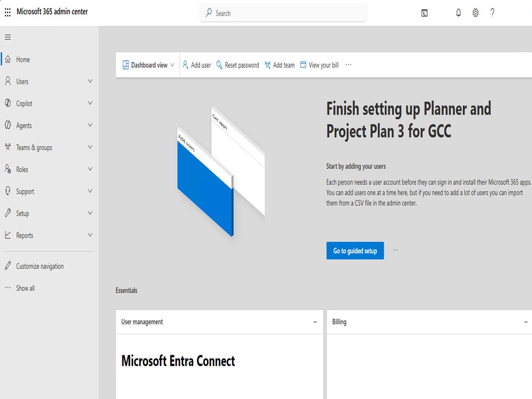Image resolution: width=532 pixels, height=399 pixels.
Task: Click the Reset password key icon
Action: [220, 65]
